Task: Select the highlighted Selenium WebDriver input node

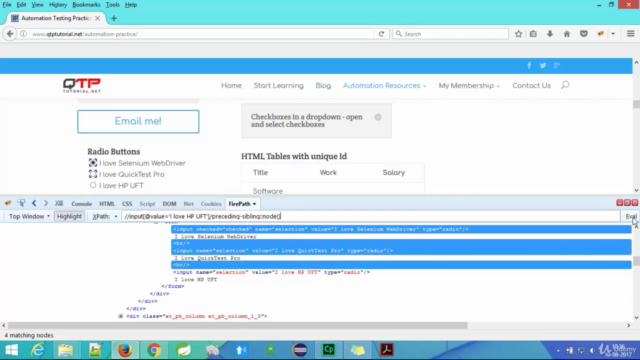Action: (x=401, y=229)
